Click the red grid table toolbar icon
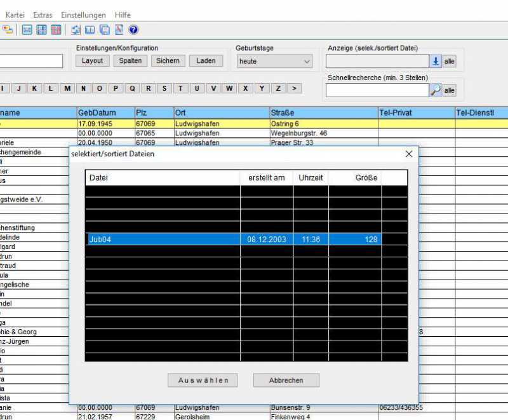Viewport: 508px width, 420px height. (56, 30)
